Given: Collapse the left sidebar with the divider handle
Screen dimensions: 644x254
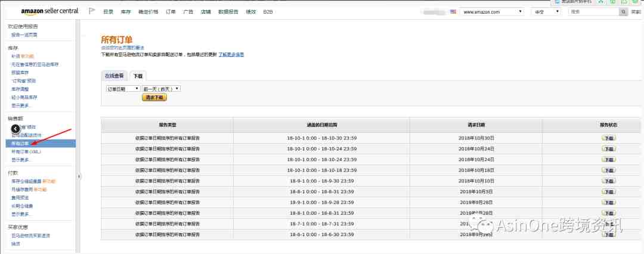Looking at the screenshot, I should 79,176.
